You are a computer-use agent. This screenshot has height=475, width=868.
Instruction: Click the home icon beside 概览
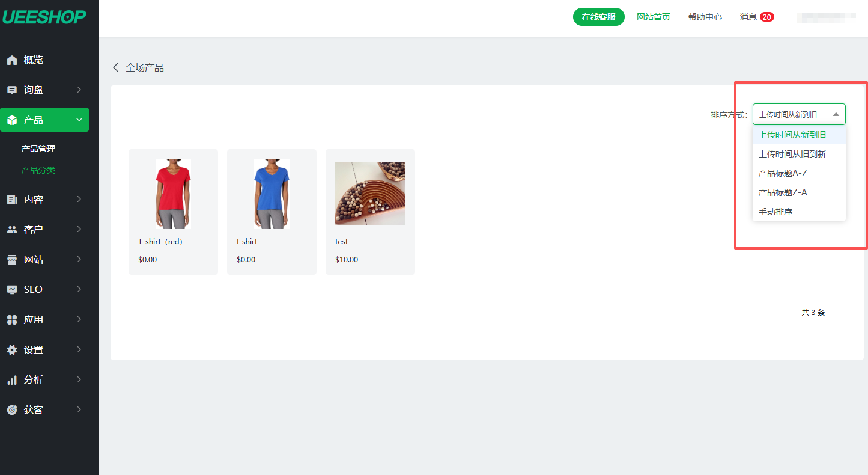12,60
